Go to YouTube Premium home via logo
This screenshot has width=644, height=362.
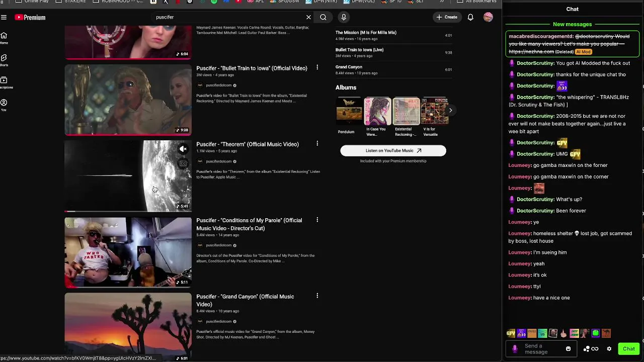click(30, 17)
